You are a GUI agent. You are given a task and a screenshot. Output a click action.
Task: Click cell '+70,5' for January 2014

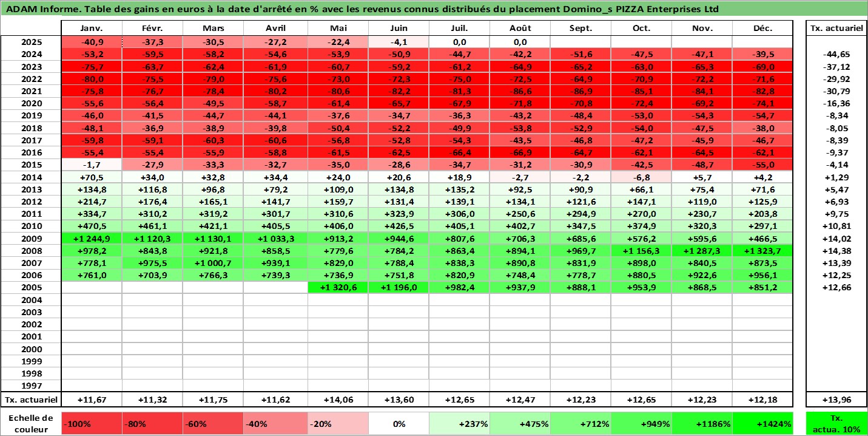pyautogui.click(x=92, y=177)
